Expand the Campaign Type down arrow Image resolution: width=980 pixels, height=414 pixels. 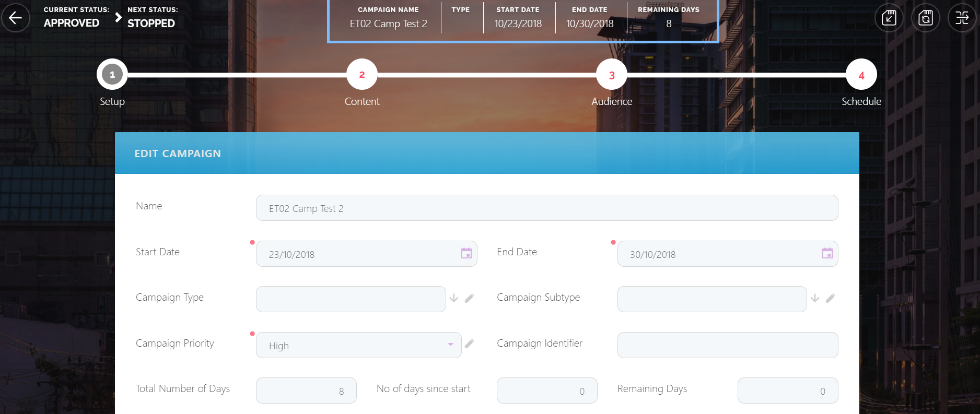coord(454,298)
